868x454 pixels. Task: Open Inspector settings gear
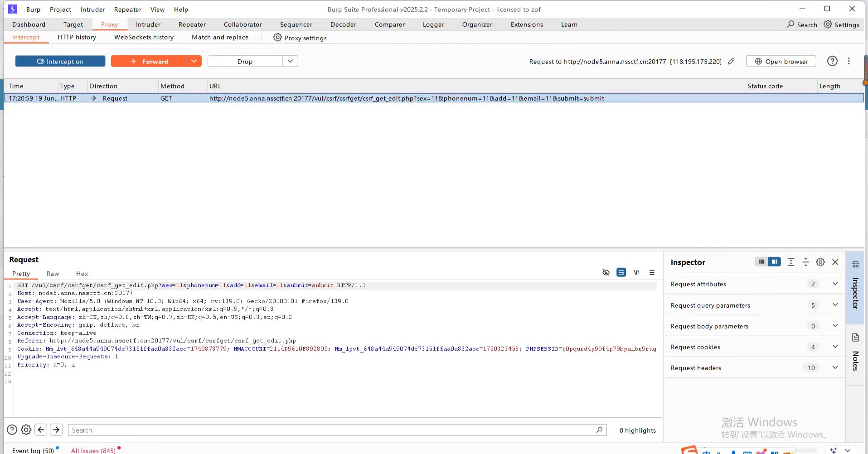[820, 262]
